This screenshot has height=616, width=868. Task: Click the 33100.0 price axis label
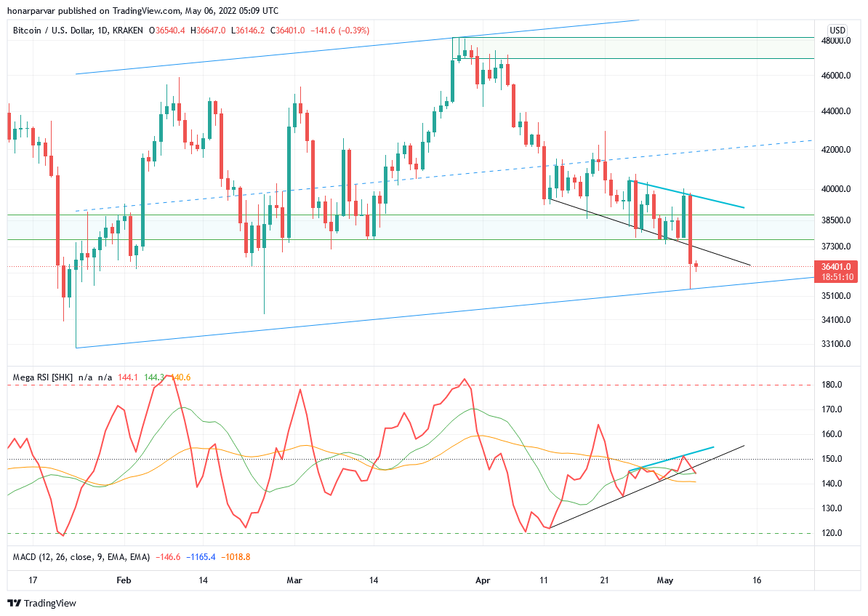[x=835, y=344]
